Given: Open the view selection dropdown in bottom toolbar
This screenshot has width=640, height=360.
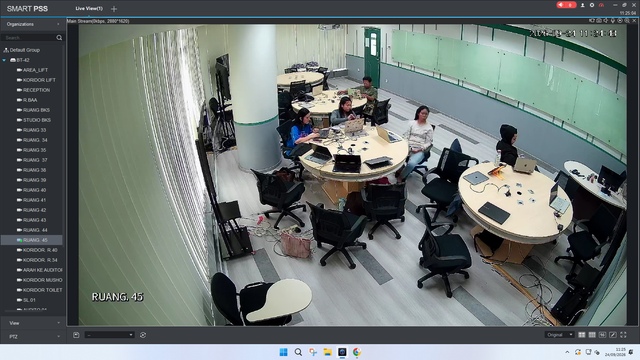Looking at the screenshot, I should (109, 335).
